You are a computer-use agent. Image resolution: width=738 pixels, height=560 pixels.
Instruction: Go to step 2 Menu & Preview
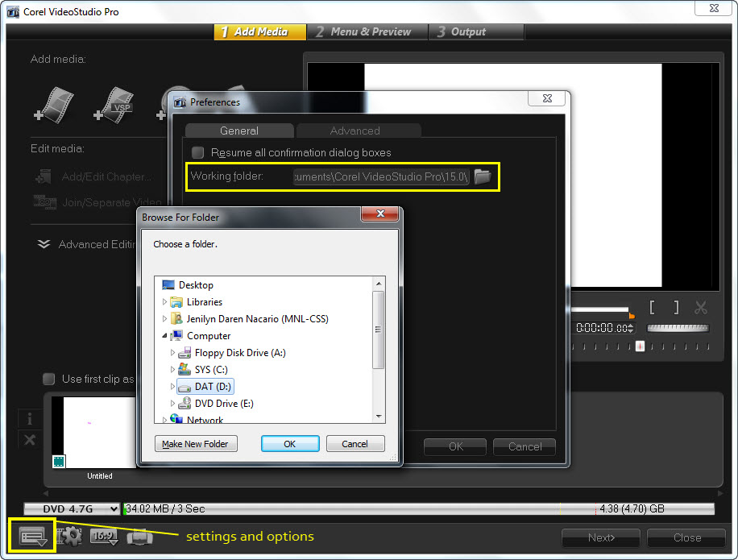pos(367,32)
